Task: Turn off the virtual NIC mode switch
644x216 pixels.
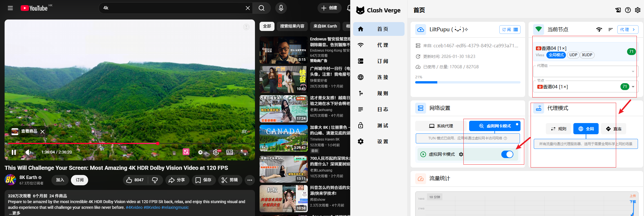Action: (507, 154)
